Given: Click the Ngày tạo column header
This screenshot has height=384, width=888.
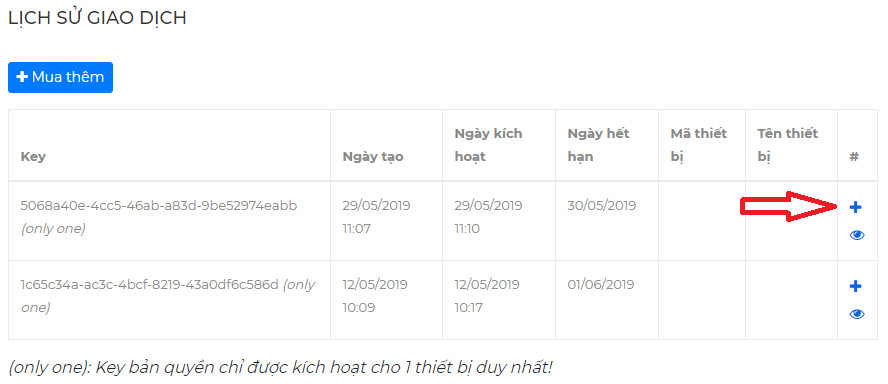Looking at the screenshot, I should pyautogui.click(x=373, y=157).
